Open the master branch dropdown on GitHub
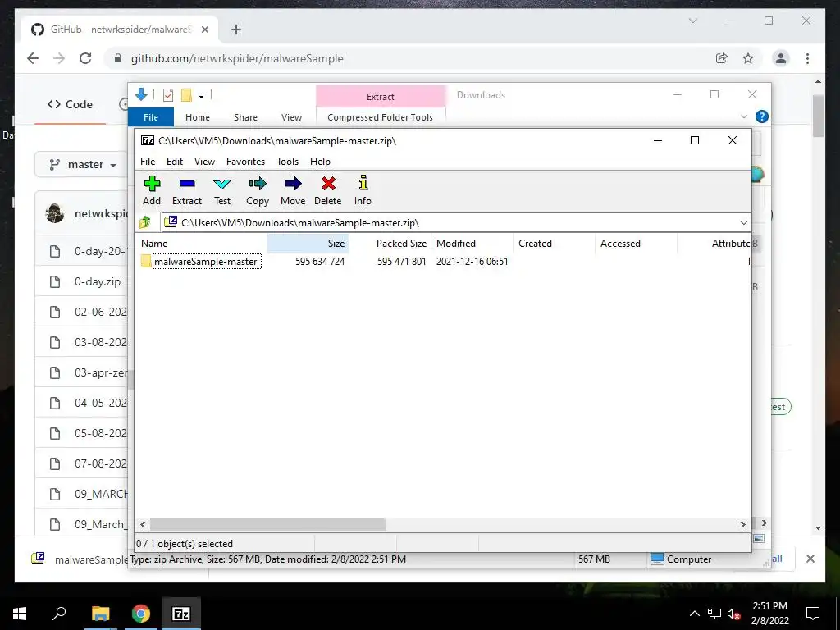840x630 pixels. [x=84, y=164]
